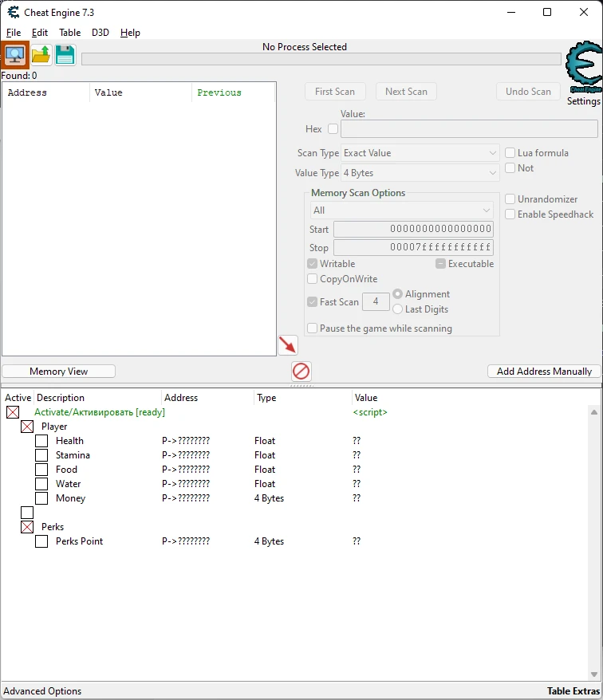Image resolution: width=603 pixels, height=700 pixels.
Task: Activate the Money entry checkbox
Action: pos(41,497)
